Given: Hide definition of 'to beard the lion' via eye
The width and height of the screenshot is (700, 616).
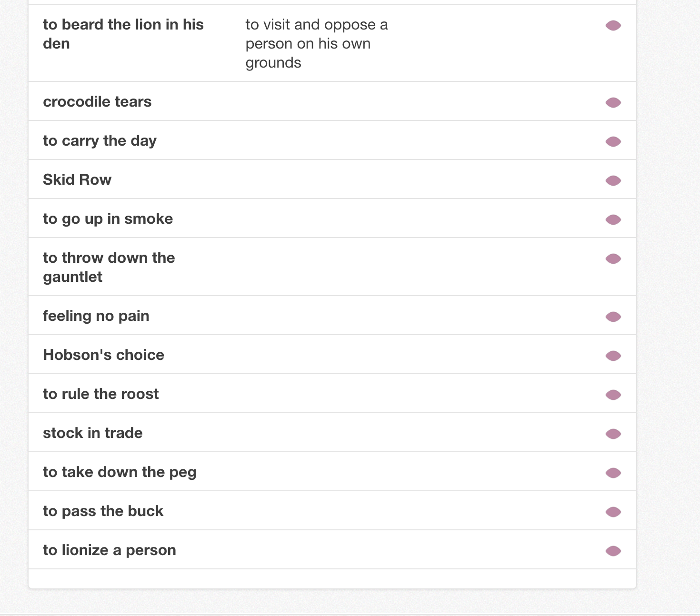Looking at the screenshot, I should point(613,25).
